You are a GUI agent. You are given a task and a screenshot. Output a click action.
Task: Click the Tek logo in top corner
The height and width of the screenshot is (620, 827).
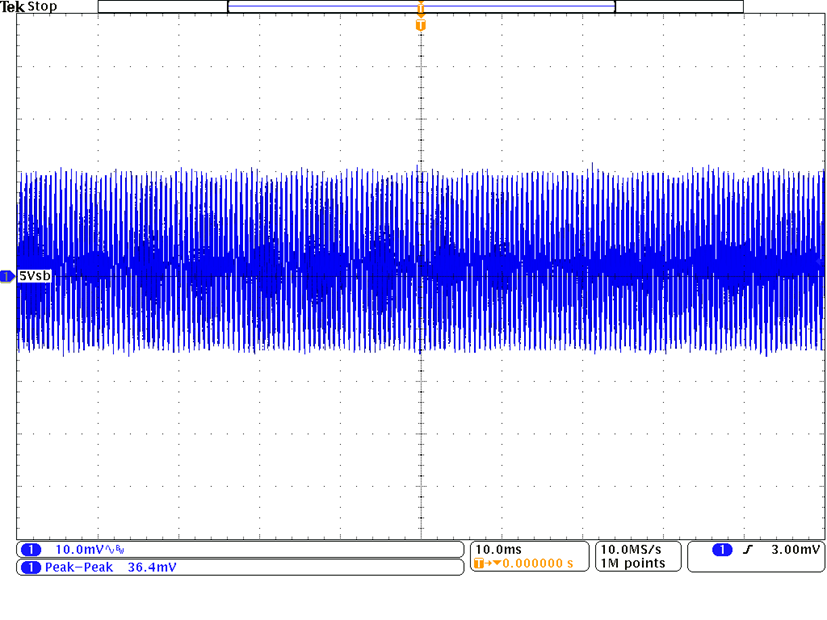click(12, 7)
